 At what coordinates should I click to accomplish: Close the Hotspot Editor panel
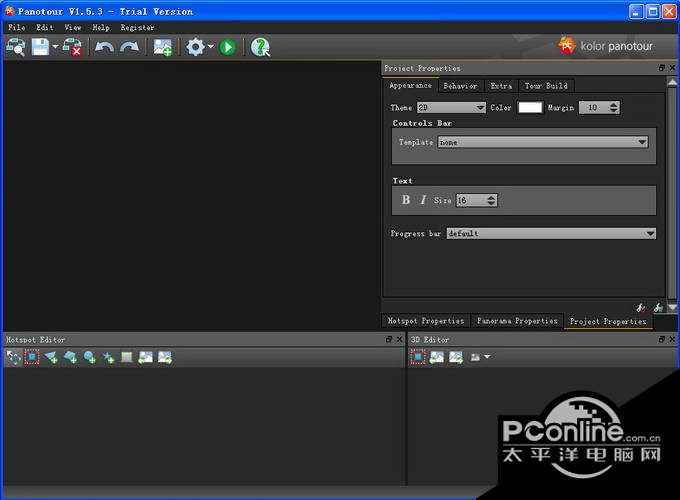(x=400, y=339)
